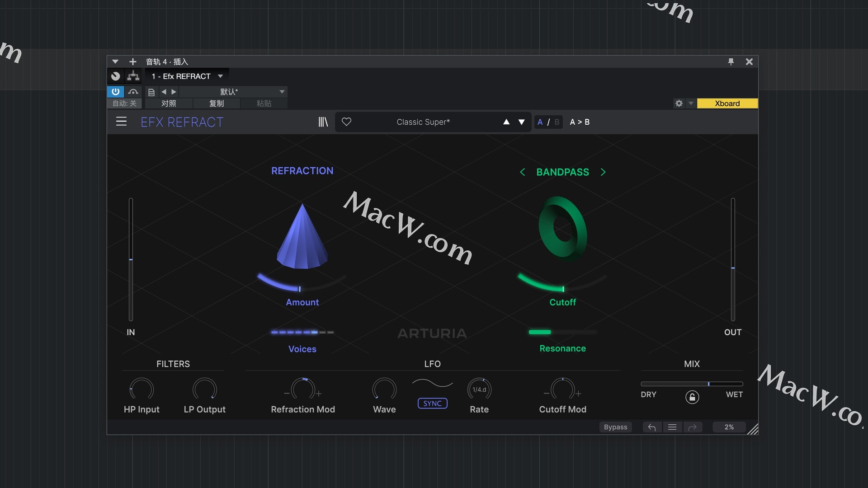This screenshot has height=488, width=868.
Task: Close the plugin window with X
Action: [x=749, y=61]
